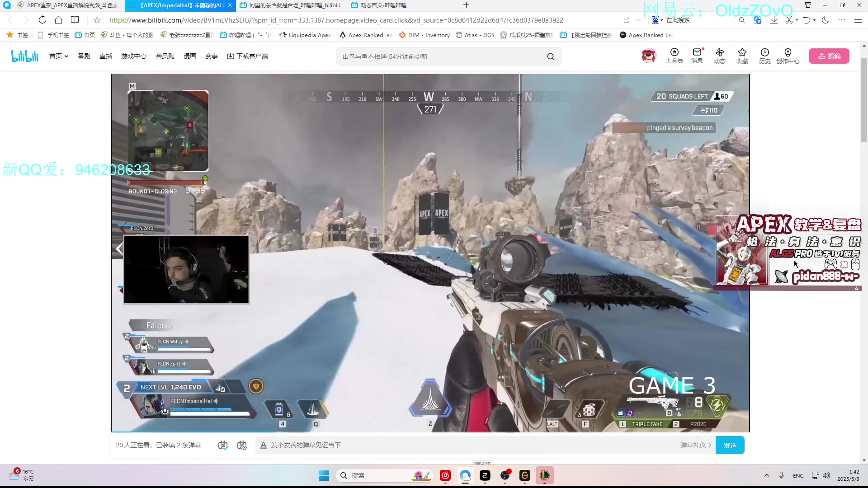Image resolution: width=868 pixels, height=488 pixels.
Task: Open 创作中心 creator center
Action: point(788,56)
